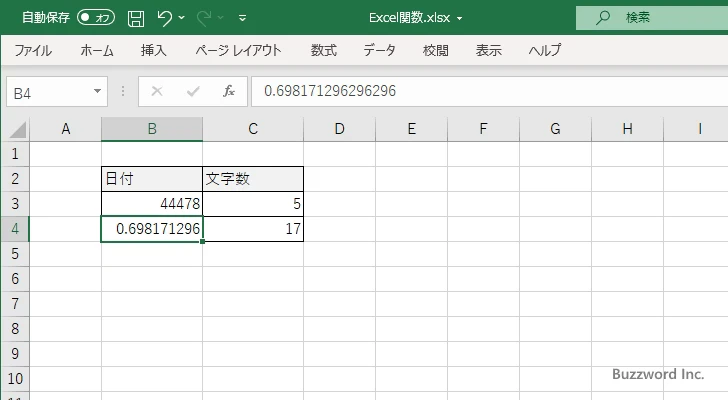Select row 1 header

[15, 154]
